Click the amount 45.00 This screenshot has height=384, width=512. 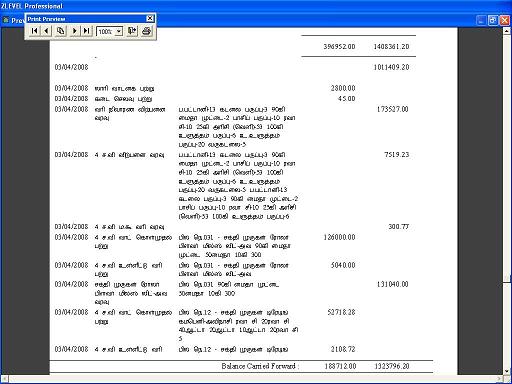[x=346, y=98]
